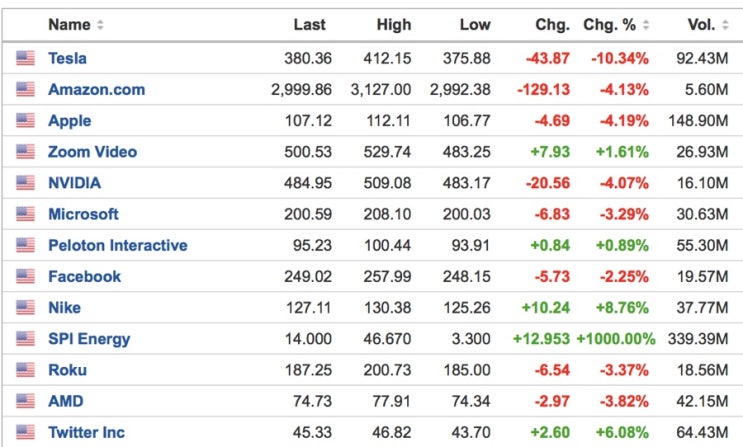The height and width of the screenshot is (447, 743).
Task: Select Peloton's volume 55.30M
Action: (702, 245)
